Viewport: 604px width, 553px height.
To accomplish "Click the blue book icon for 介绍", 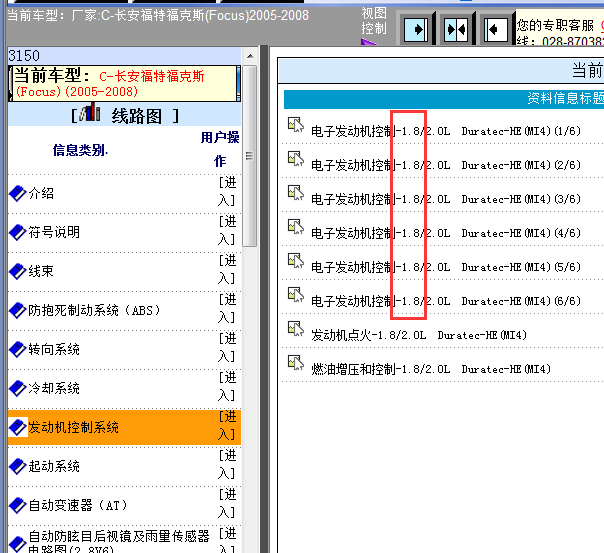I will (x=17, y=193).
